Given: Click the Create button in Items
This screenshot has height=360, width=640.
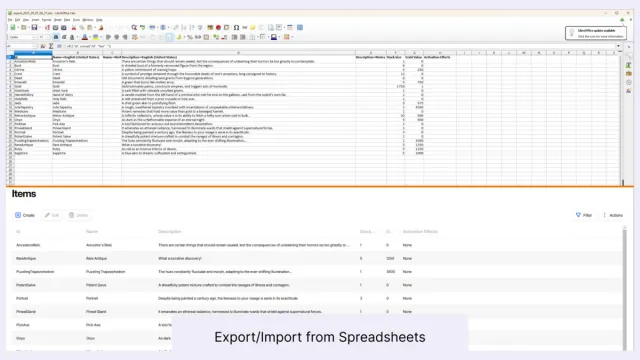Looking at the screenshot, I should pyautogui.click(x=25, y=215).
